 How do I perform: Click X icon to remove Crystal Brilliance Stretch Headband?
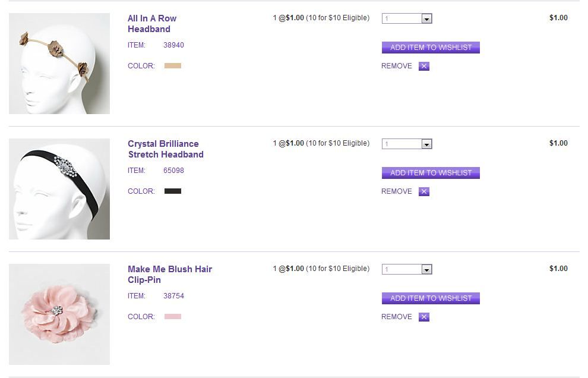(x=423, y=191)
